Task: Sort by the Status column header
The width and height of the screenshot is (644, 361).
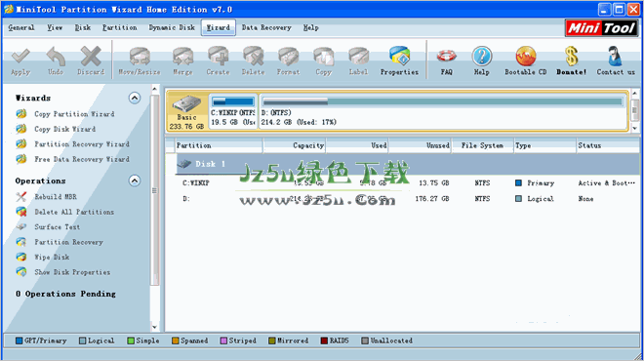Action: click(x=608, y=145)
